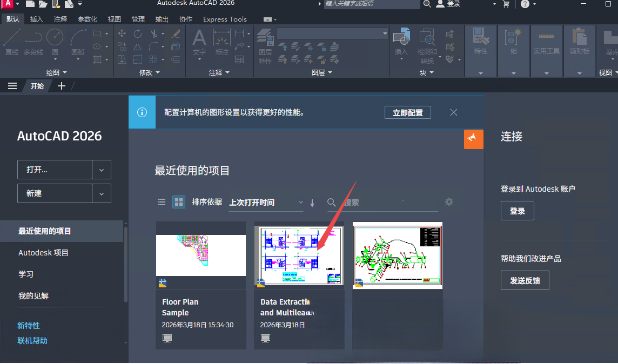
Task: Select the Scale tool icon
Action: (x=138, y=59)
